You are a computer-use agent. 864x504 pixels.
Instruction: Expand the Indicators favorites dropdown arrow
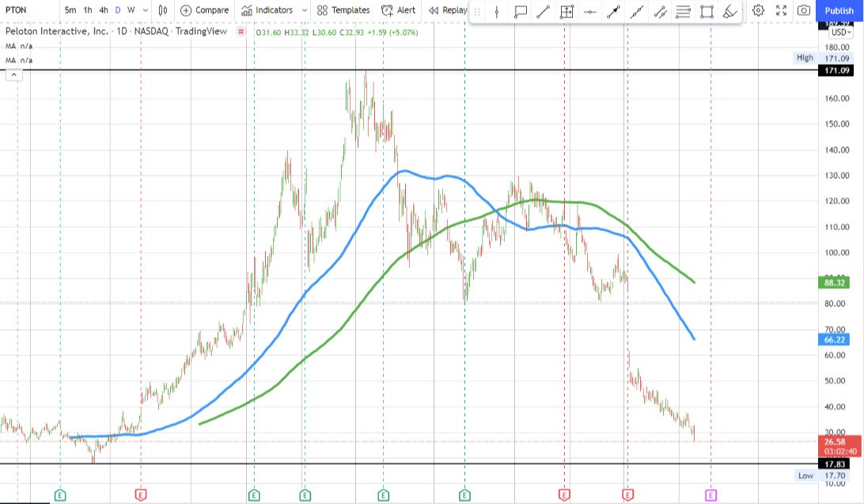[304, 10]
